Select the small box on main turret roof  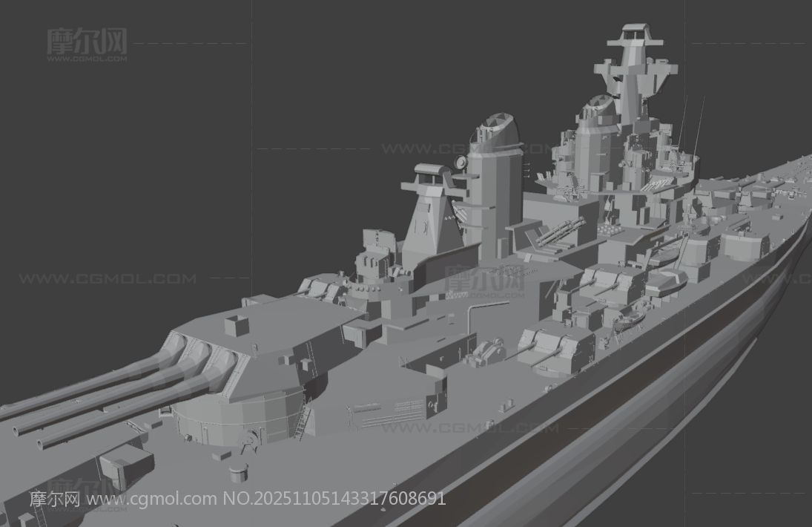coord(237,325)
